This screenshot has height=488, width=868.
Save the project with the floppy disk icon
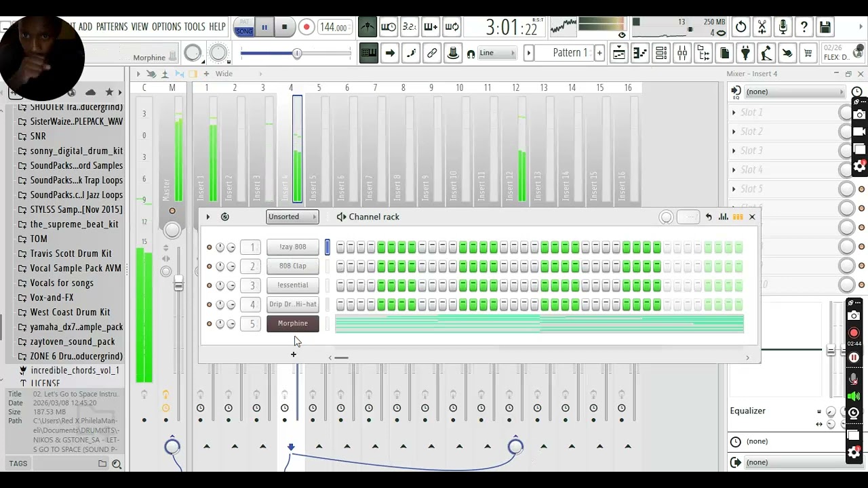825,27
